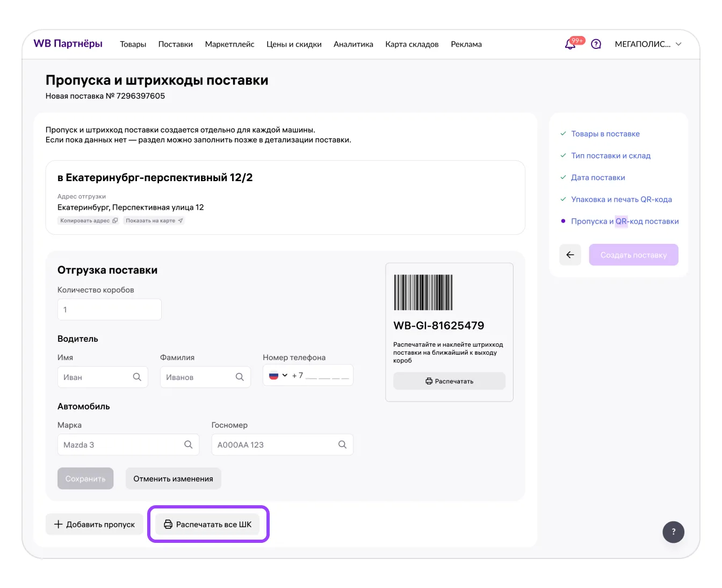
Task: Click search icon in Фамилия field
Action: [240, 377]
